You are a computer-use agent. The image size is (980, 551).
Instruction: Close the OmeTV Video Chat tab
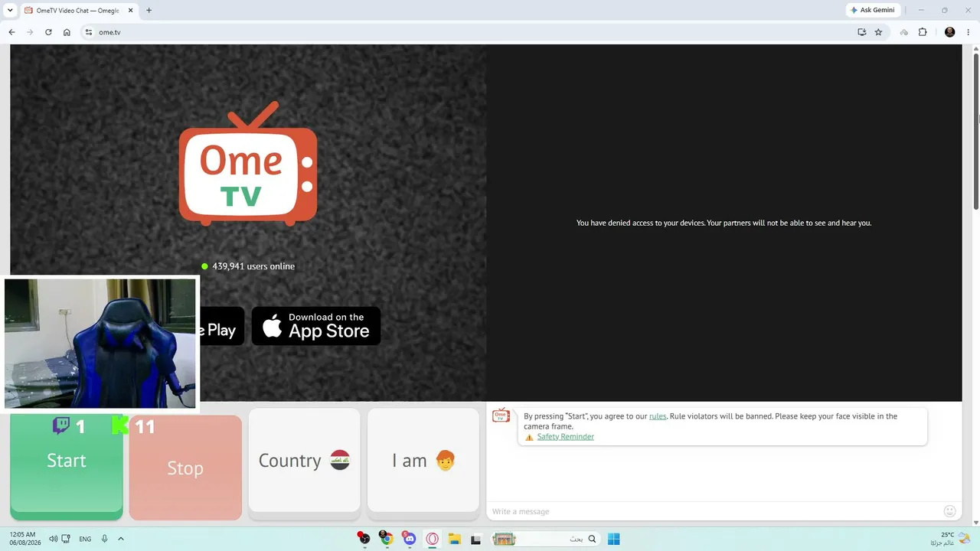click(x=130, y=11)
